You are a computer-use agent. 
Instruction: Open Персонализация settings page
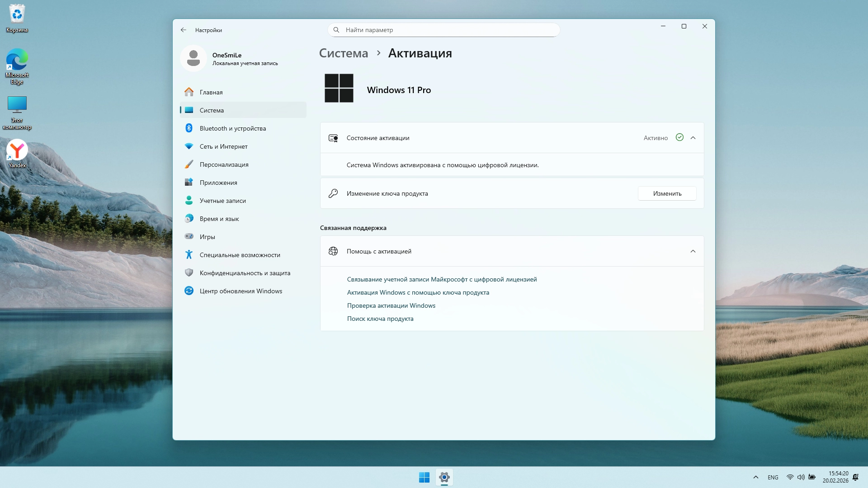click(224, 164)
